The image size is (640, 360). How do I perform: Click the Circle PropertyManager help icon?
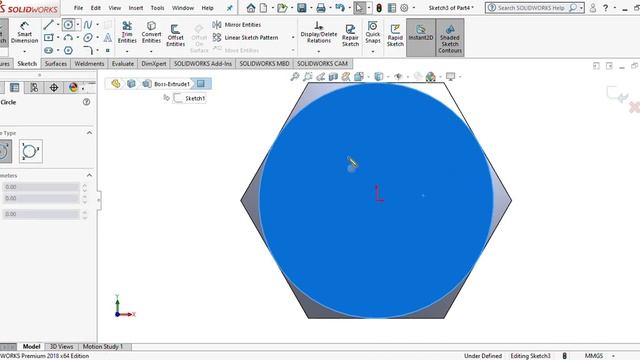pyautogui.click(x=87, y=102)
